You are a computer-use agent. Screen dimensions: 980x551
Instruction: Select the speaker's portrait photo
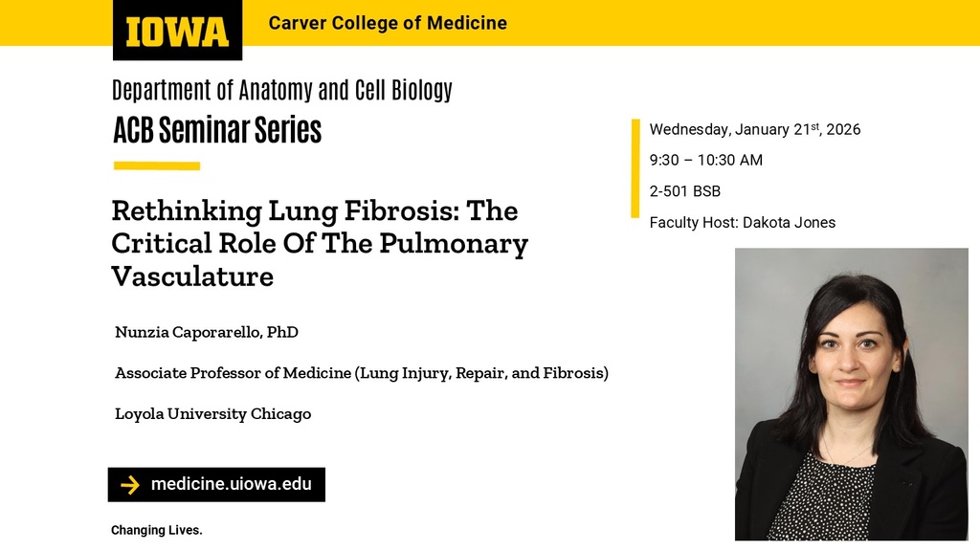click(851, 394)
